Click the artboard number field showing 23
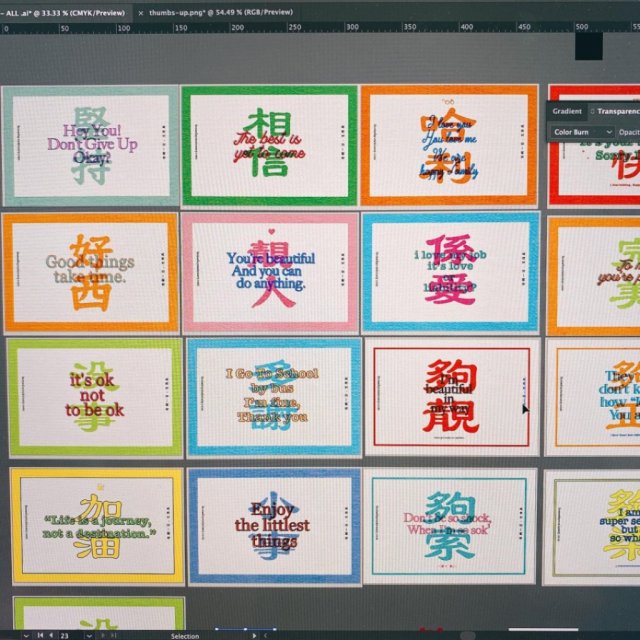Image resolution: width=640 pixels, height=640 pixels. pyautogui.click(x=66, y=634)
